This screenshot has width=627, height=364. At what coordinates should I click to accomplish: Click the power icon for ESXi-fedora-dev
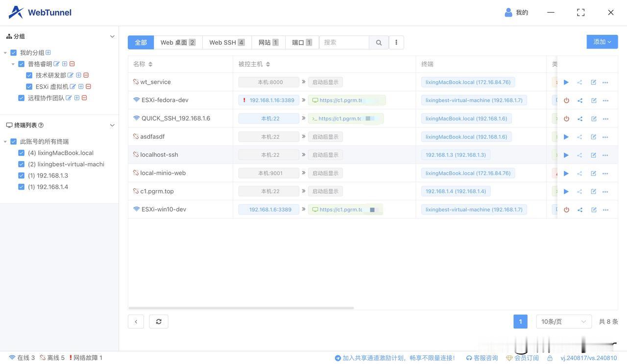coord(566,100)
